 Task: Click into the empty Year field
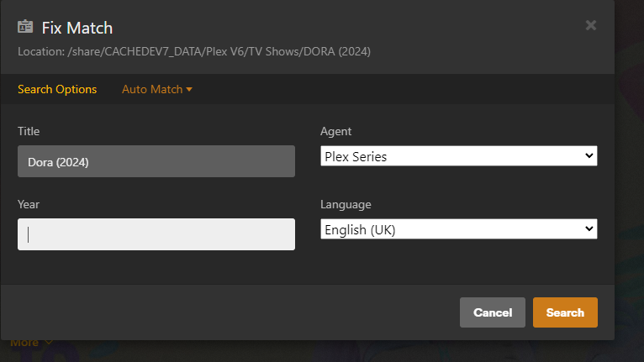(x=156, y=234)
